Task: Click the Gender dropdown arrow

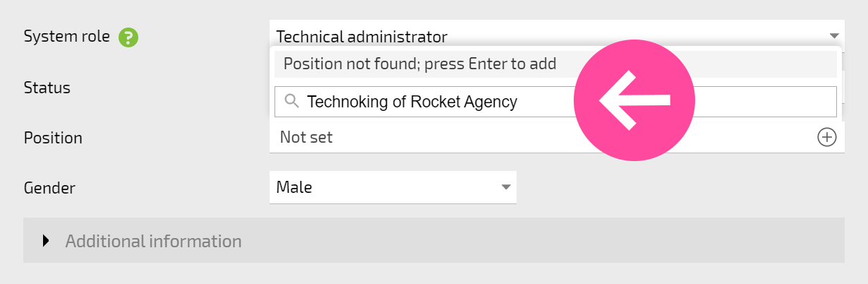Action: (x=505, y=187)
